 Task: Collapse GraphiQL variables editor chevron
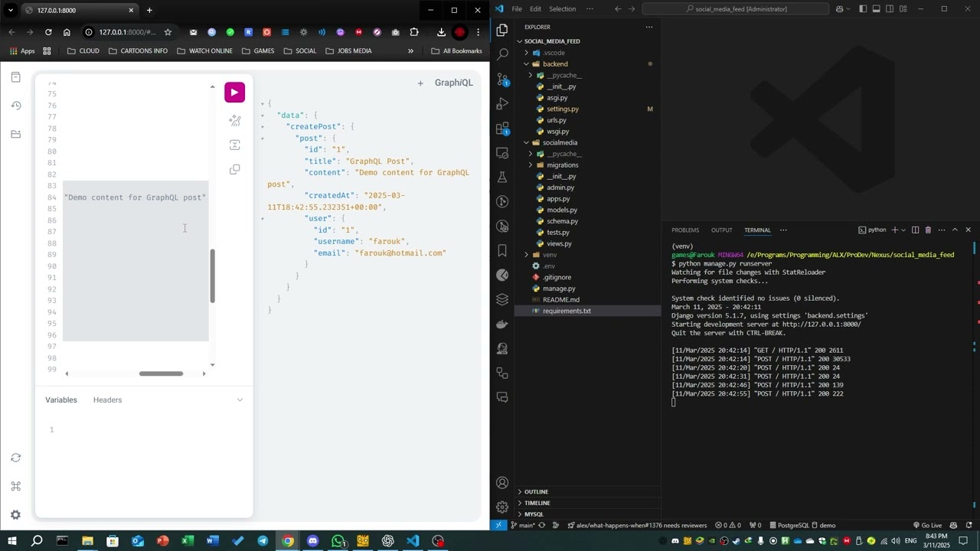pyautogui.click(x=240, y=400)
